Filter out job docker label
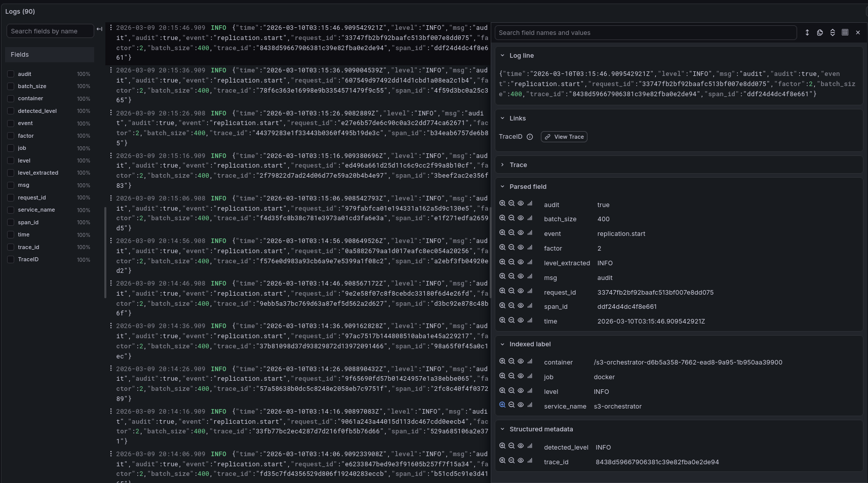868x483 pixels. coord(511,376)
